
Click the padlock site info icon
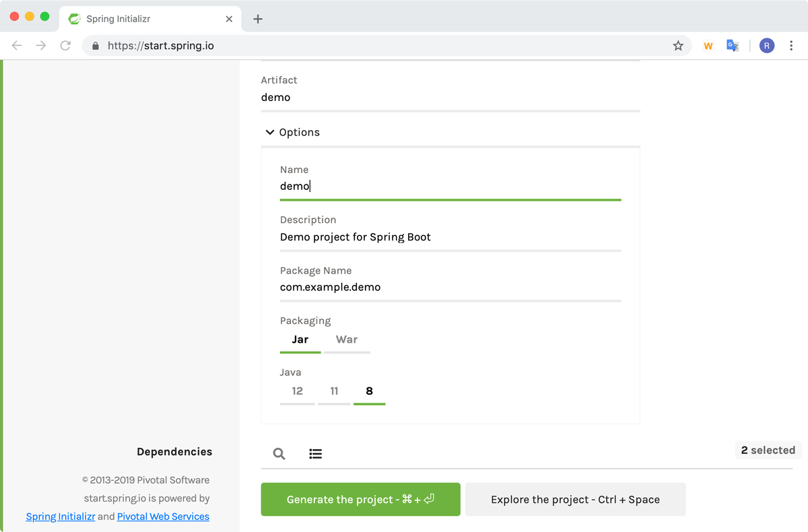(95, 46)
